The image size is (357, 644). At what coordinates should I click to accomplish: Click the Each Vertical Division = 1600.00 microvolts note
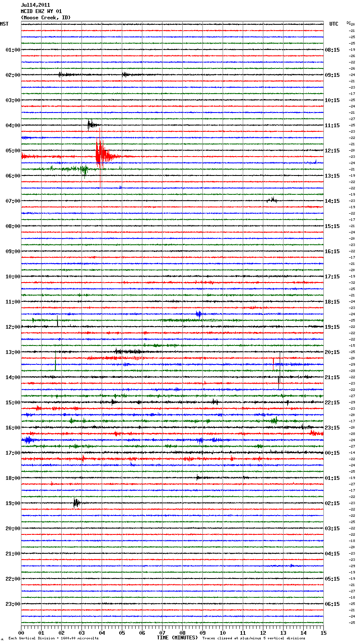53,638
